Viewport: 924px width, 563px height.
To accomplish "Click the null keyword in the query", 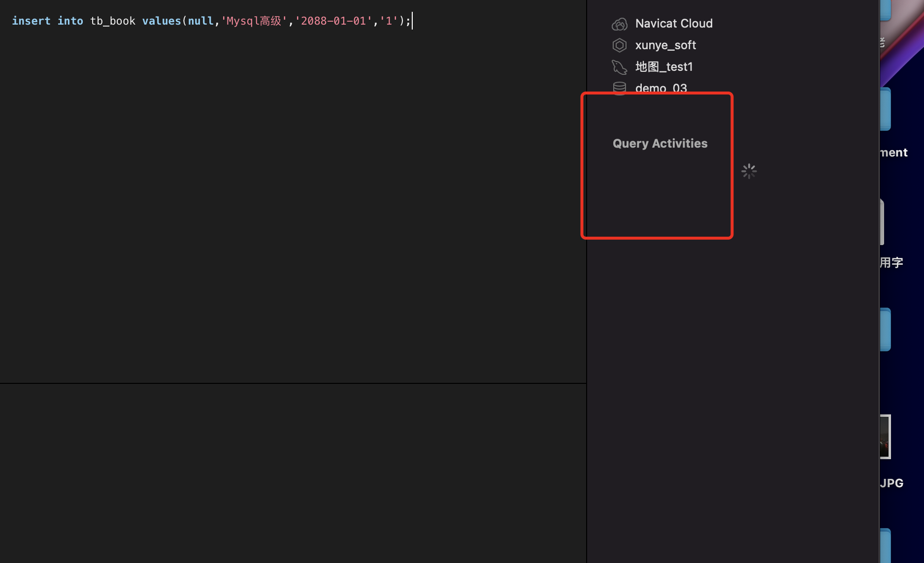I will pos(200,21).
